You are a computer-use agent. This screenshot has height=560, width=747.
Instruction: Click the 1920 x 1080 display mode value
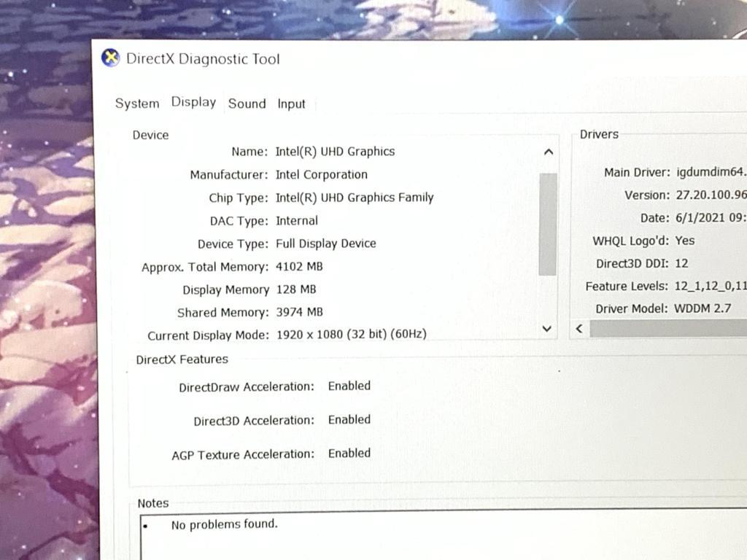pos(351,334)
